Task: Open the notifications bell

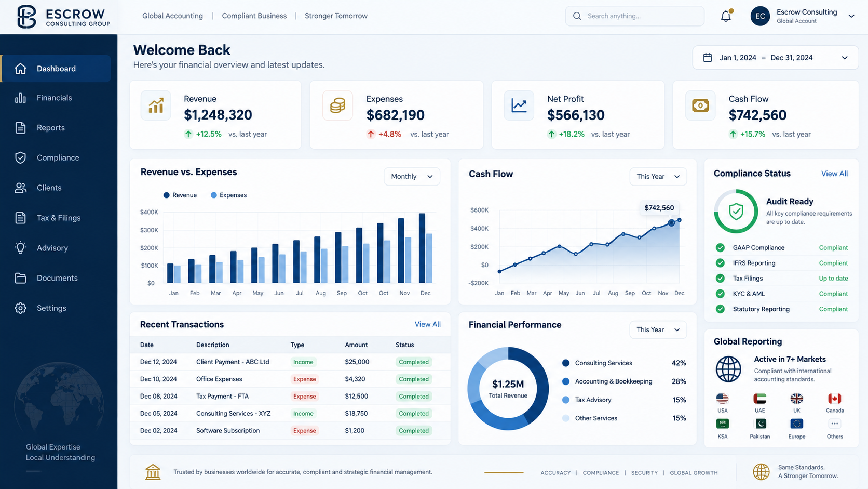Action: (726, 16)
